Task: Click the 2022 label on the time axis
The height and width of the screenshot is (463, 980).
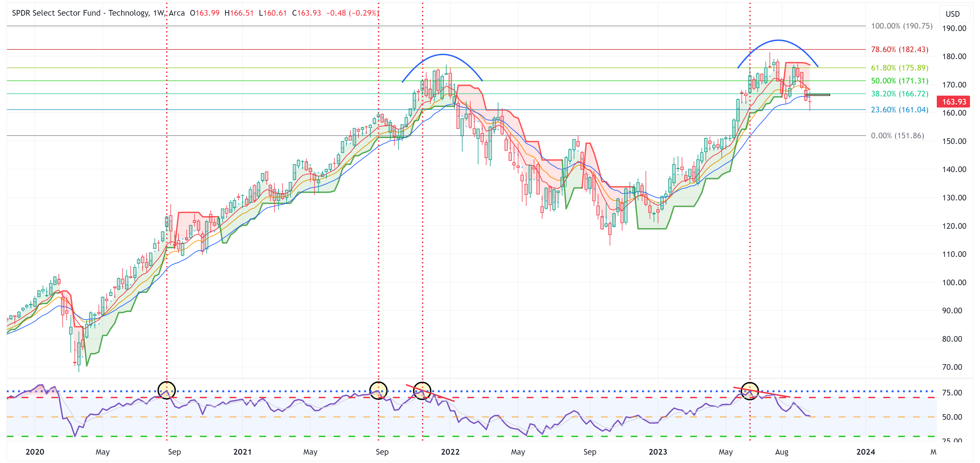Action: pos(450,452)
